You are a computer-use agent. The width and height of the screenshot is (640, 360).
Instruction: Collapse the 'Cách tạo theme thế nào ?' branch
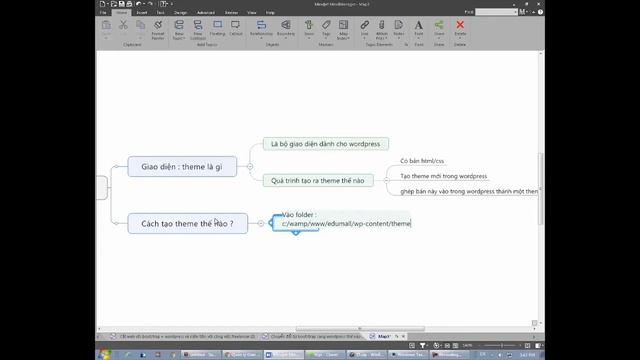pyautogui.click(x=260, y=223)
